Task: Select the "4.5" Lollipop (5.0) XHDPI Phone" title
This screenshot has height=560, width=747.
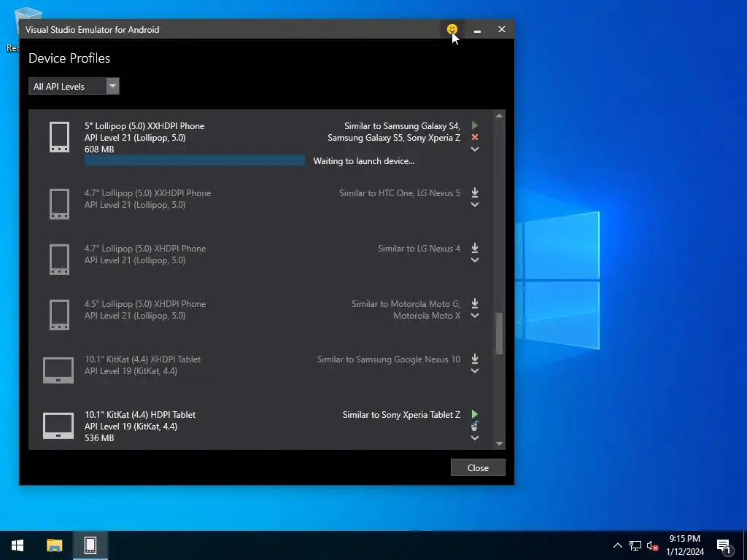Action: [145, 303]
